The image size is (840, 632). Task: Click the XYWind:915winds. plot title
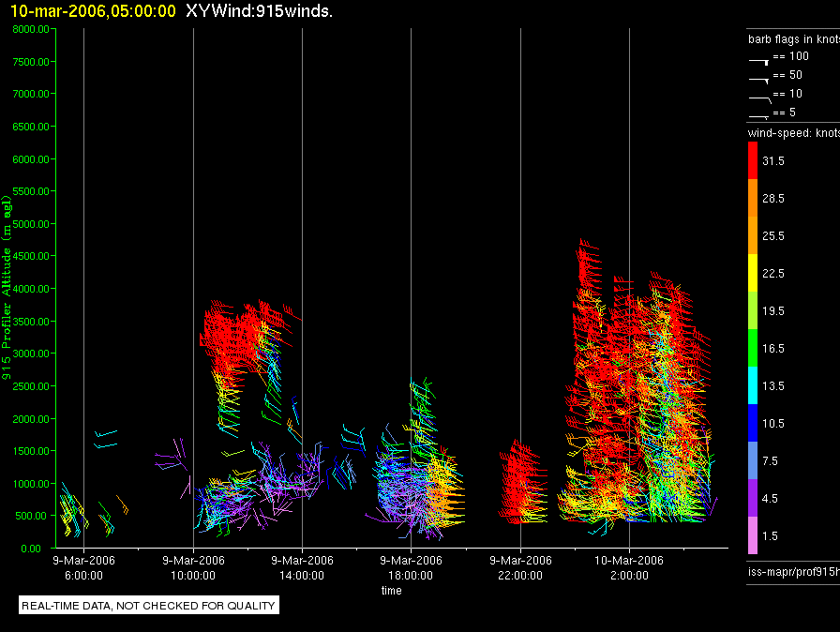[260, 11]
